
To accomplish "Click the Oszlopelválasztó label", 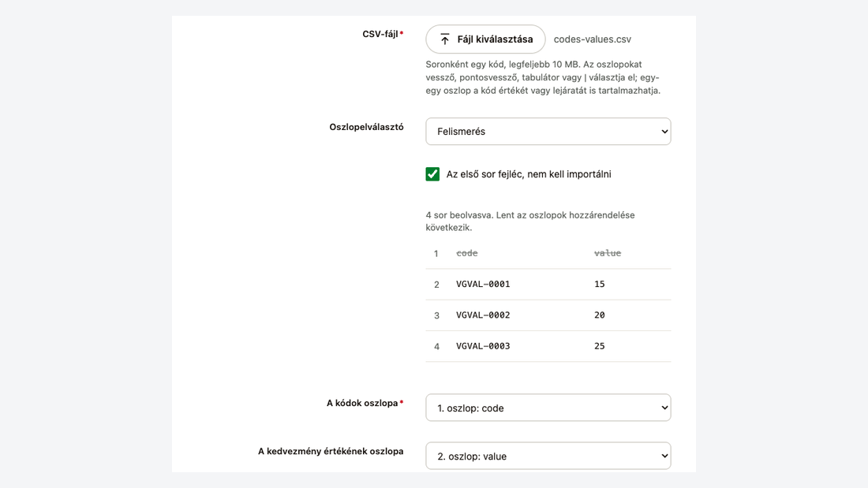I will click(366, 127).
